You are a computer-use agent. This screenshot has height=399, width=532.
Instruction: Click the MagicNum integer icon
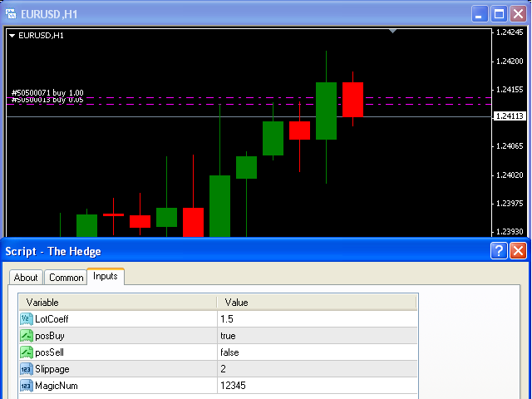(26, 386)
